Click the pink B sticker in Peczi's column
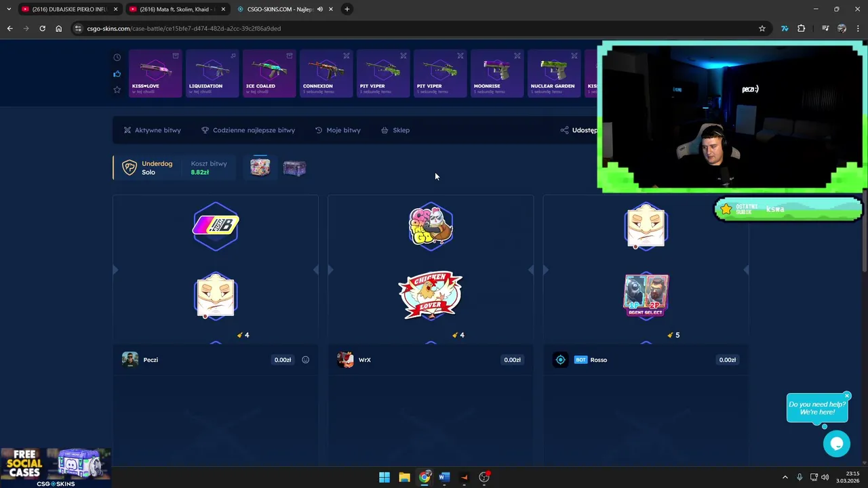868x488 pixels. pos(216,226)
